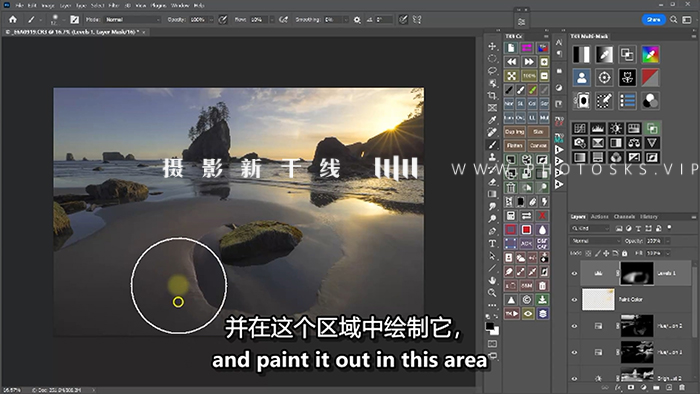
Task: Open the layer blend mode Normal dropdown
Action: coord(596,241)
